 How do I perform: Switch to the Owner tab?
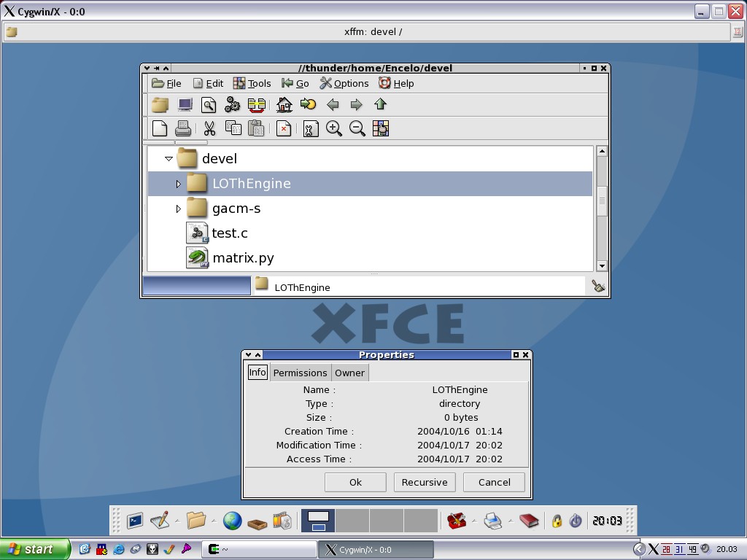pyautogui.click(x=349, y=373)
